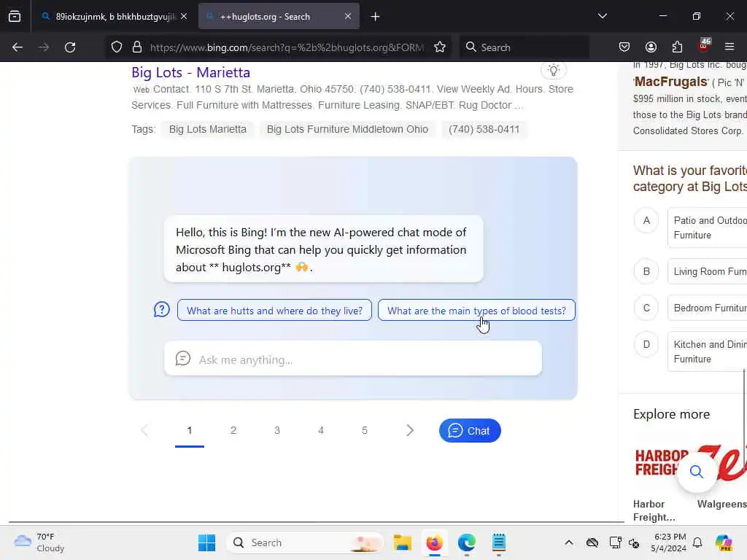This screenshot has height=560, width=747.
Task: Open the Firefox hamburger menu
Action: click(729, 47)
